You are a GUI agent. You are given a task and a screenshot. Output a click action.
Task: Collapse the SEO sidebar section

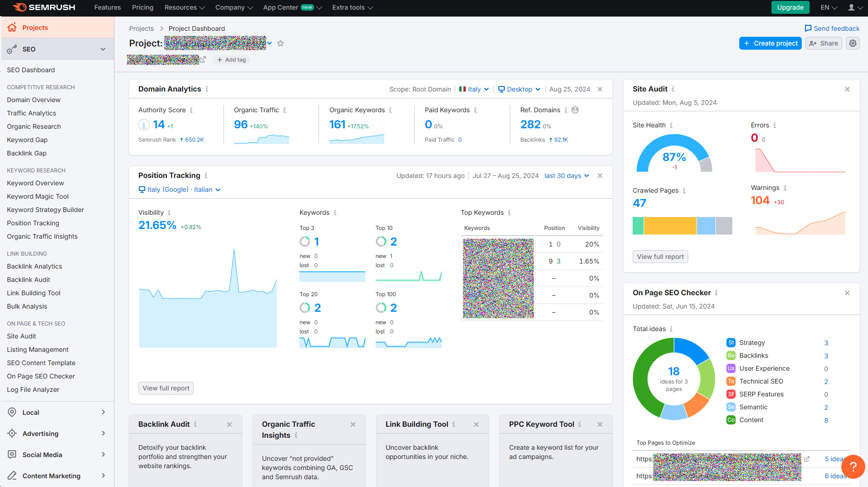(x=103, y=49)
